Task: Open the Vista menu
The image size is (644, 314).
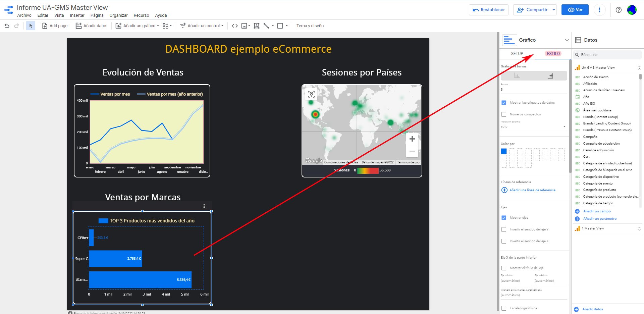Action: pyautogui.click(x=59, y=15)
